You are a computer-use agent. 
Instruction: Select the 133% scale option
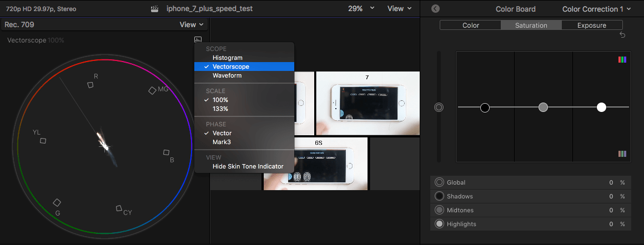coord(220,109)
